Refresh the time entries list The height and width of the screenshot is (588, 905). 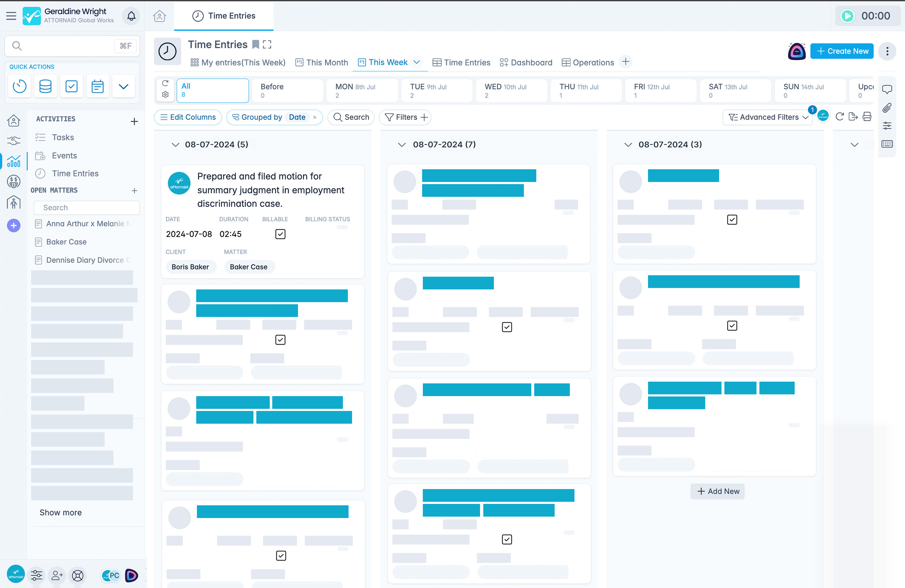(x=839, y=117)
